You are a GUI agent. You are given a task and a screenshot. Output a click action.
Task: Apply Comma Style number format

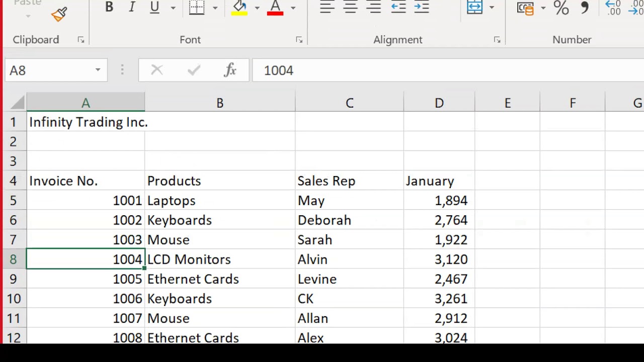(585, 7)
